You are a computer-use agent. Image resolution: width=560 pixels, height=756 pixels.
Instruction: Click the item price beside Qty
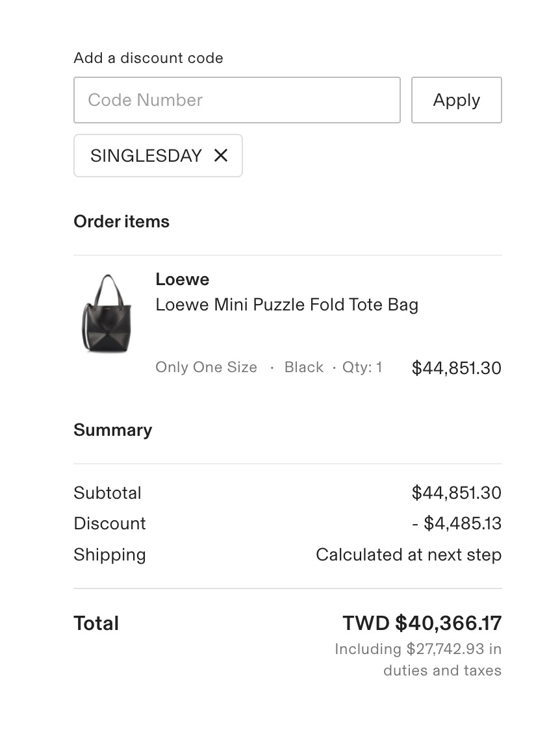(x=456, y=368)
